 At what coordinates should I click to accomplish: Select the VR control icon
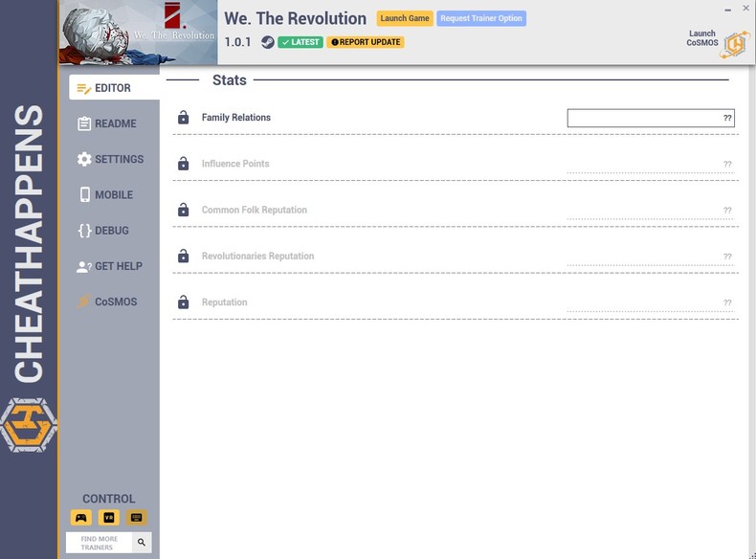[109, 518]
